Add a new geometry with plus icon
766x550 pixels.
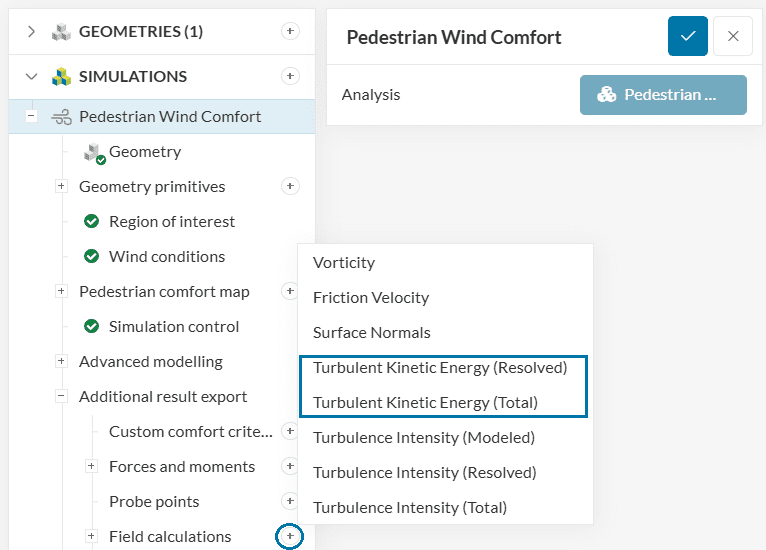(x=290, y=31)
